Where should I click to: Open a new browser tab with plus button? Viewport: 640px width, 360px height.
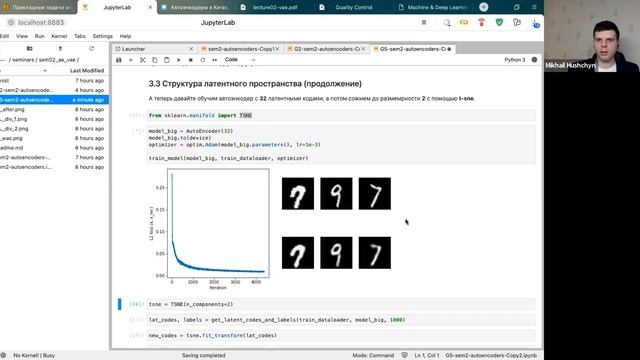pos(484,7)
